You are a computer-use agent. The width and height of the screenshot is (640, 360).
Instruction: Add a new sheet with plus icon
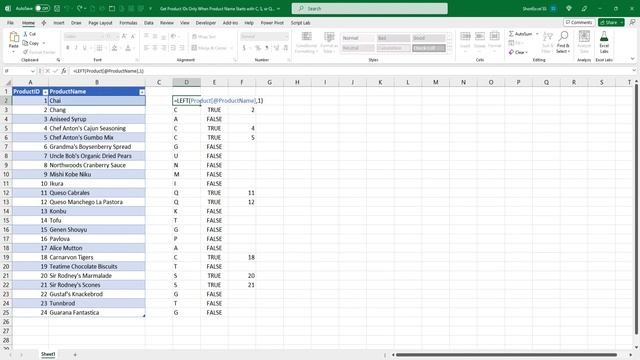coord(75,354)
